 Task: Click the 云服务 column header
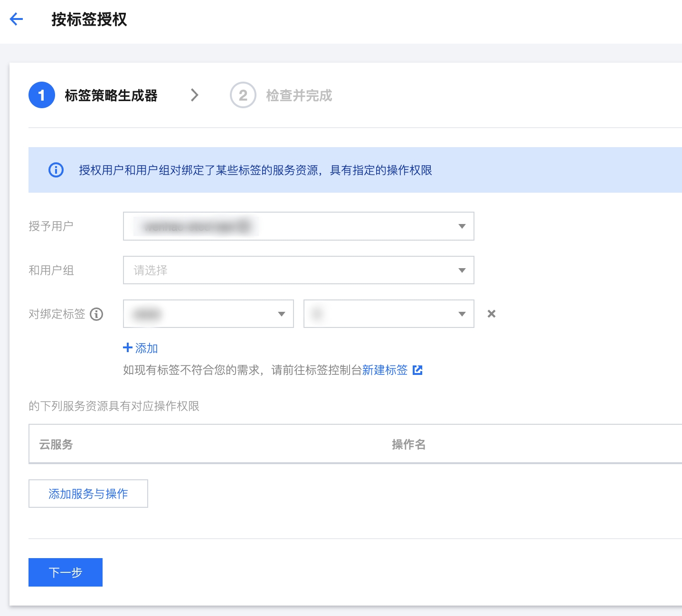pos(56,444)
